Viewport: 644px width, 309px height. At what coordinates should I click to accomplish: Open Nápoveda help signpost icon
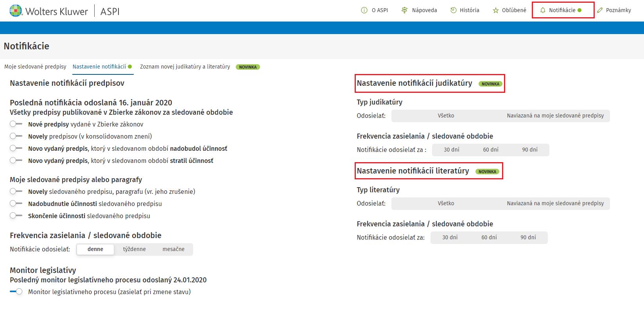pyautogui.click(x=404, y=10)
